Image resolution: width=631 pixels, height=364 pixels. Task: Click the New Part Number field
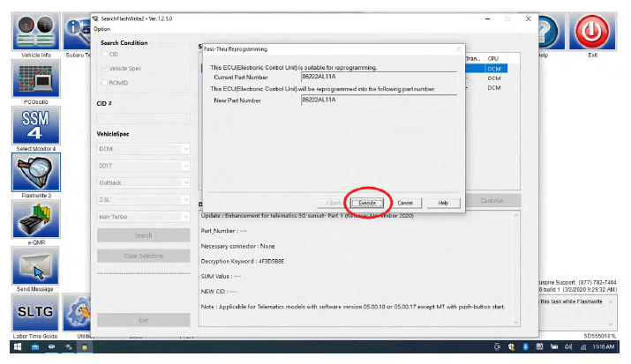(379, 100)
